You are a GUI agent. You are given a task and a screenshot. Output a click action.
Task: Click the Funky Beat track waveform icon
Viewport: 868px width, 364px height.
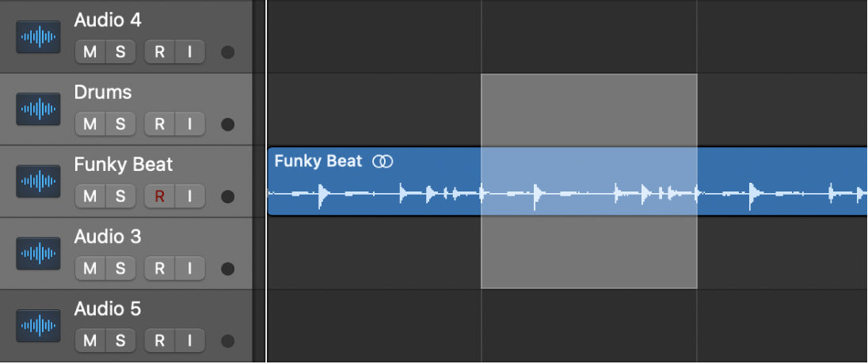click(38, 181)
